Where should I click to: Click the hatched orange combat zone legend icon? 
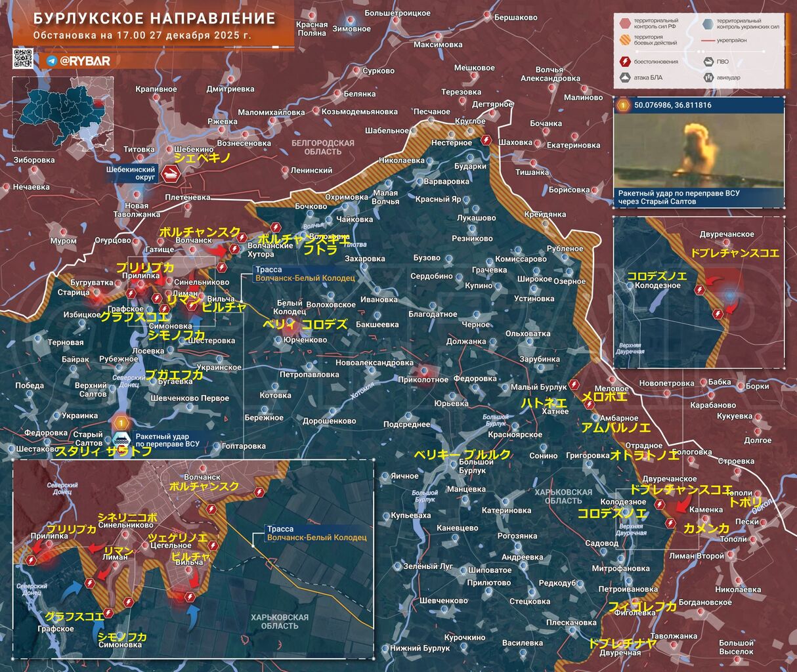[626, 41]
